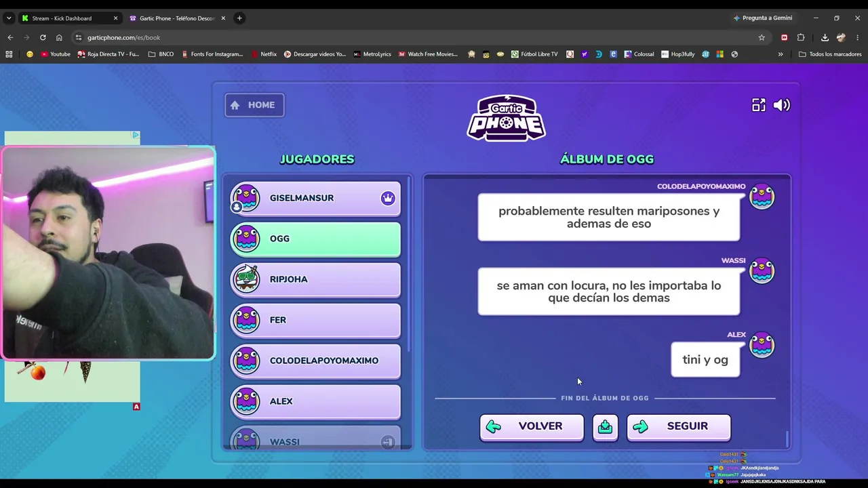
Task: Select player COLODELAPOYOMAXIMO in the list
Action: tap(315, 361)
